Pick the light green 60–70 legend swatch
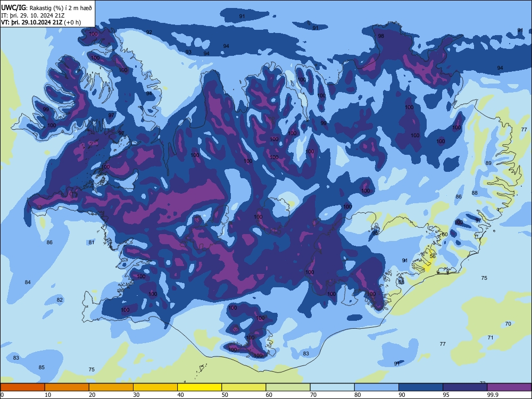532x399 pixels. (288, 387)
